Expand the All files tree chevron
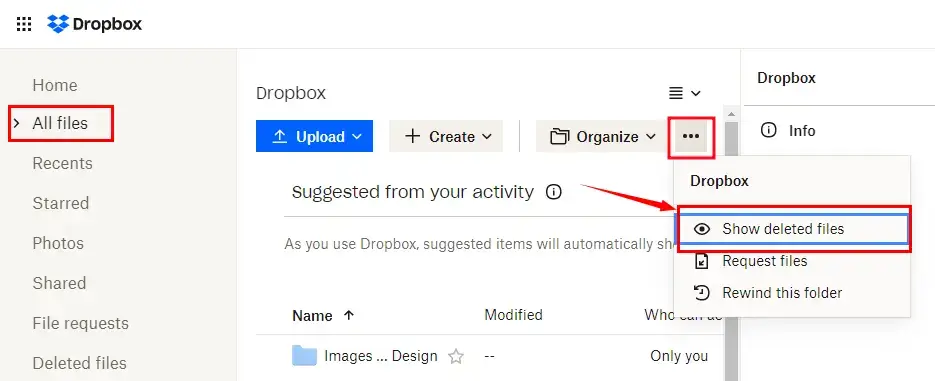 [x=17, y=123]
